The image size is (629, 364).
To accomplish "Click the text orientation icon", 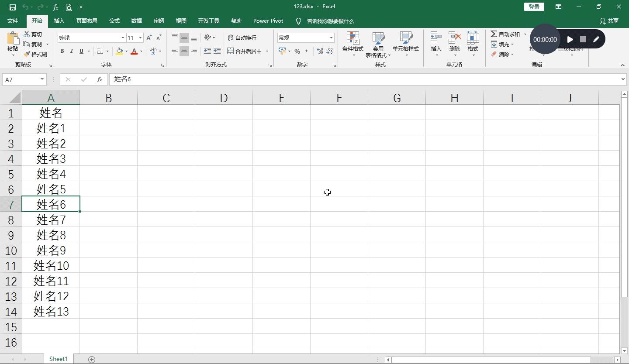I will point(207,38).
